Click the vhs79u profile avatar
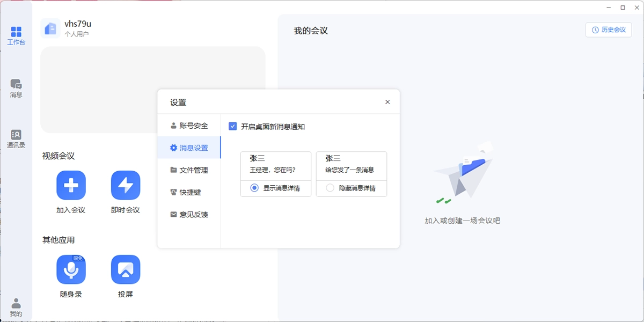 (x=50, y=28)
